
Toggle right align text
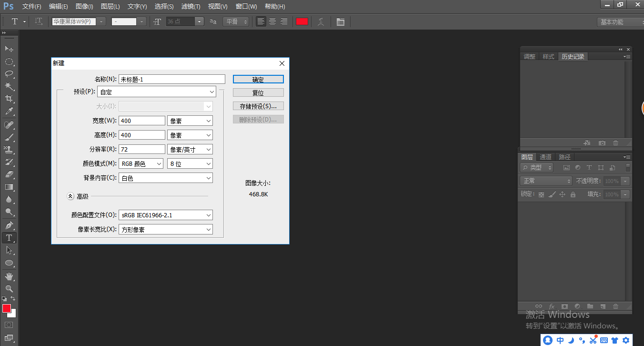click(283, 21)
